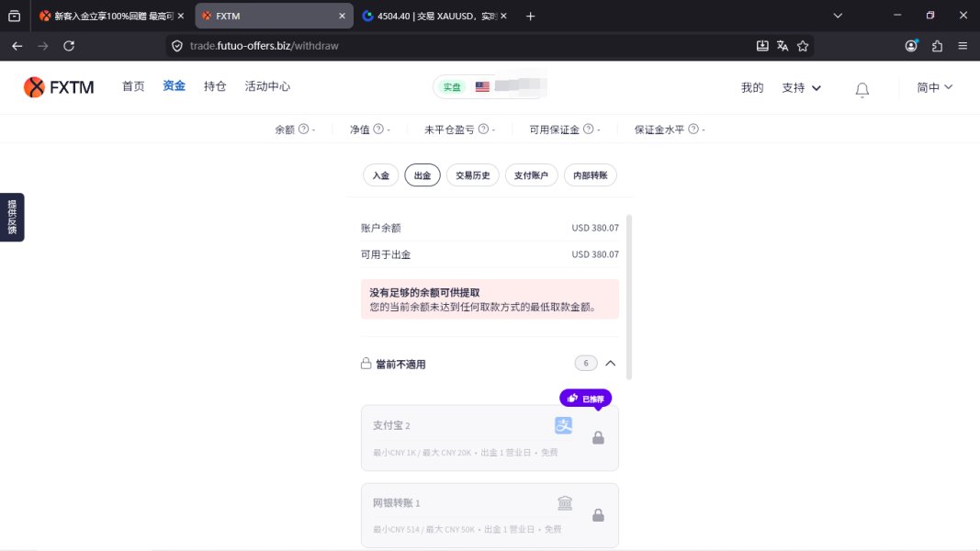Click the count badge 6

coord(586,363)
